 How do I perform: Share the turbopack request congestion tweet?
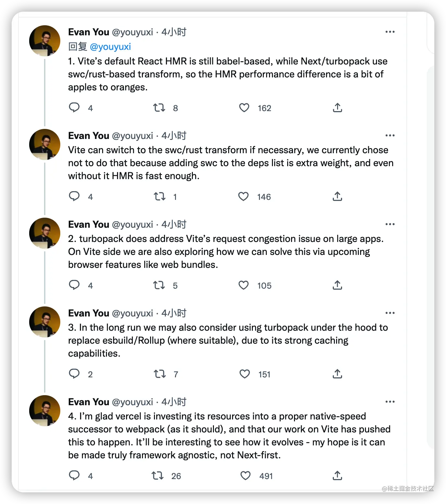tap(337, 285)
